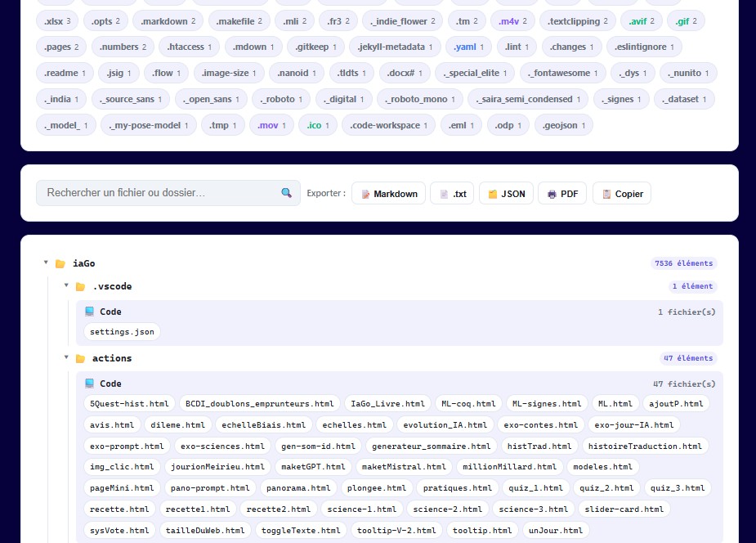Collapse the actions folder
This screenshot has height=543, width=756.
(x=66, y=357)
